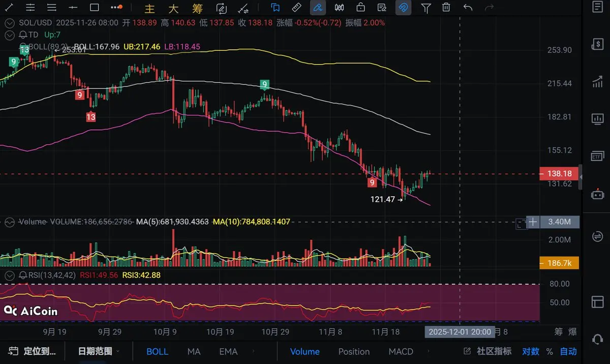
Task: Open 社区指标 community indicators
Action: point(487,351)
